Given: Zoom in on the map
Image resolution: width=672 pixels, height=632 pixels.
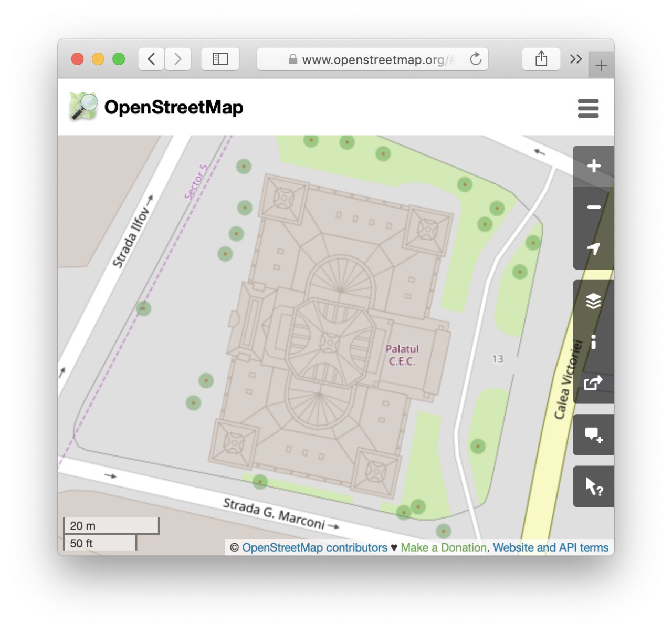Looking at the screenshot, I should (x=594, y=166).
